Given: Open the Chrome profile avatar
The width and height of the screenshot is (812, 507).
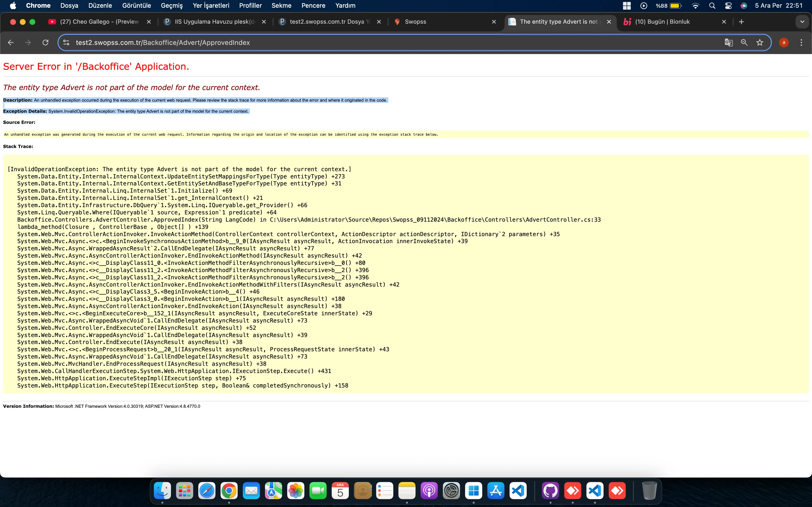Looking at the screenshot, I should [x=784, y=42].
